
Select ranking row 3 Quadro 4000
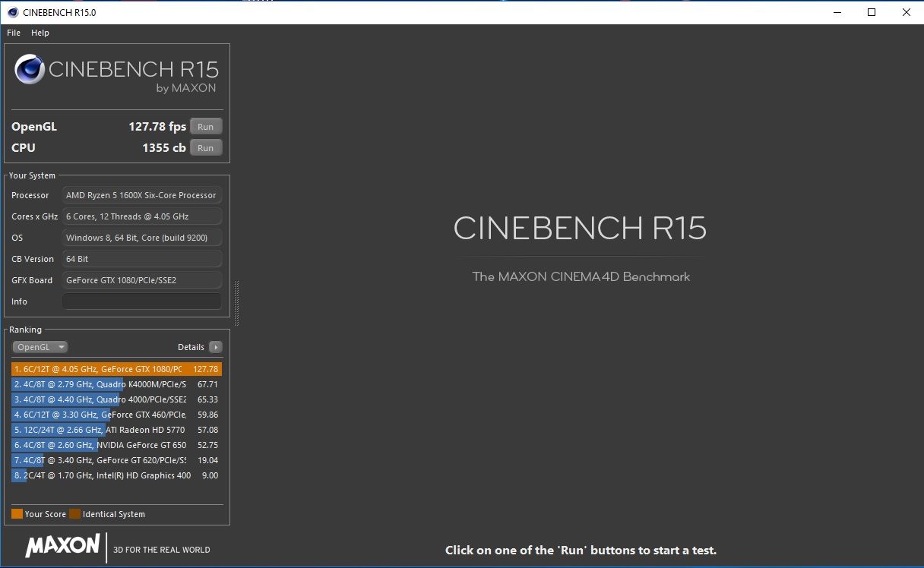coord(117,399)
